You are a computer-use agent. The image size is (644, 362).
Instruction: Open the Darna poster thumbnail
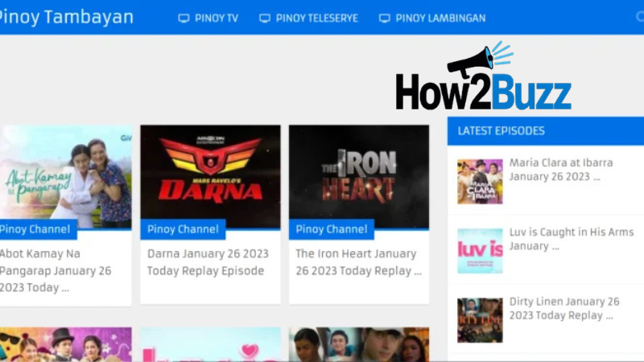(x=210, y=176)
